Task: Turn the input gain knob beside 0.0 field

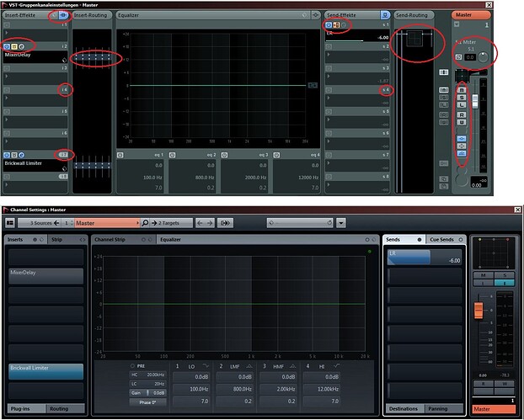Action: click(483, 57)
